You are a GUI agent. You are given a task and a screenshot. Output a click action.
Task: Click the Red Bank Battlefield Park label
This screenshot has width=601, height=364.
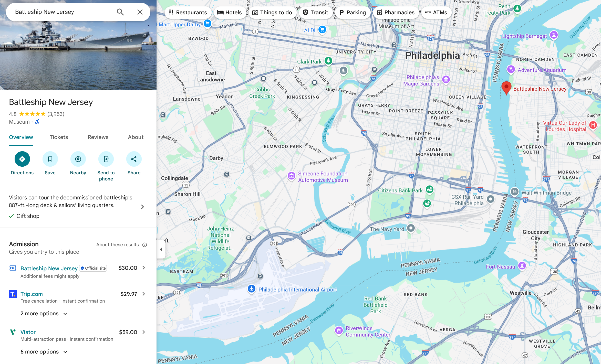coord(376,305)
